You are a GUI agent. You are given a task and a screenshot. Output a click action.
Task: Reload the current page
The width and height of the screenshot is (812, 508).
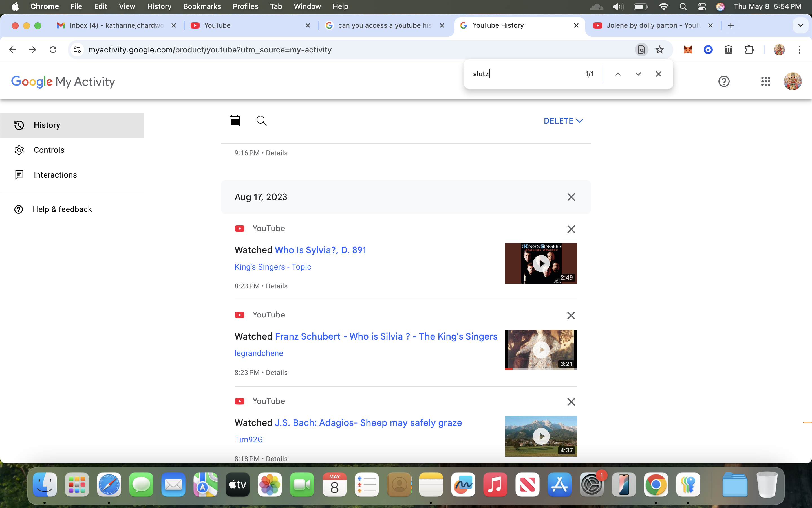[x=53, y=50]
